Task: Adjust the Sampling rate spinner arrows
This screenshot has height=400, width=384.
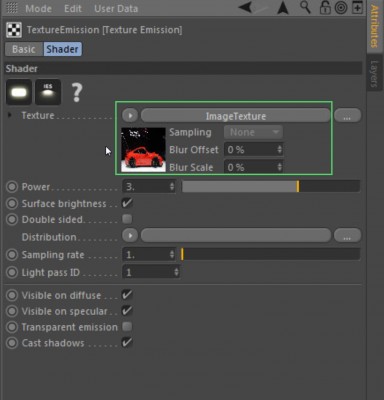Action: click(172, 255)
